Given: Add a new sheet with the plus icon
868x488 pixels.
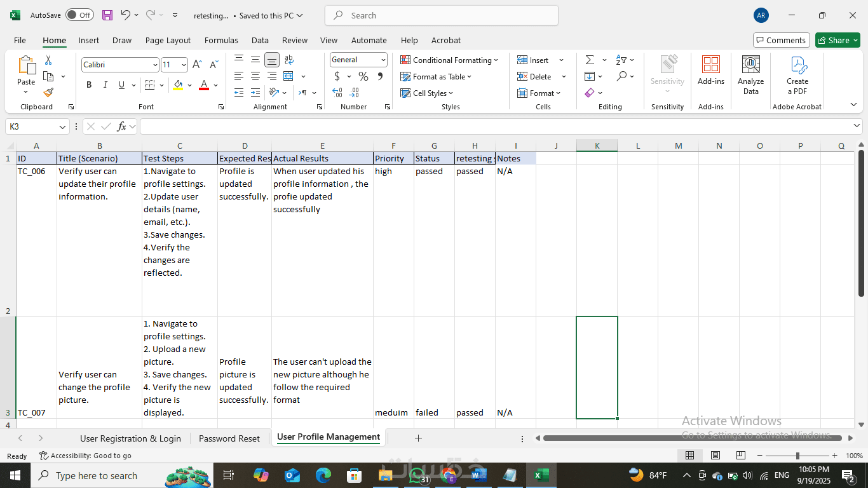Looking at the screenshot, I should 418,438.
